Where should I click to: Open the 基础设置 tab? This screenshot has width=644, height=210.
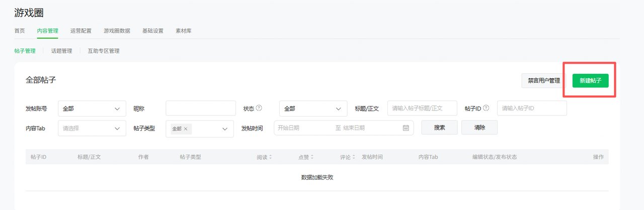(153, 31)
